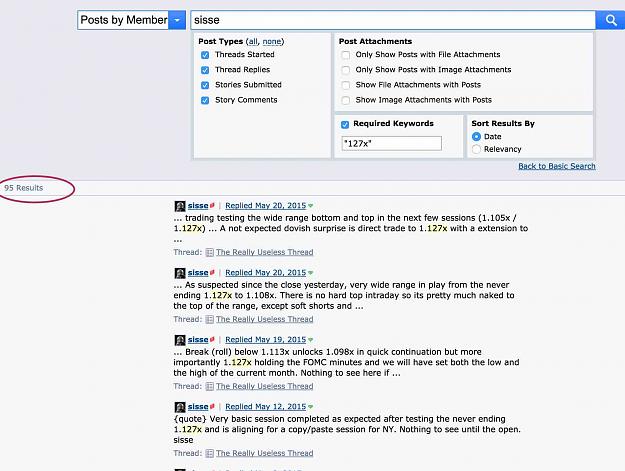Click thread icon in May 12 result
This screenshot has height=471, width=625.
point(210,453)
